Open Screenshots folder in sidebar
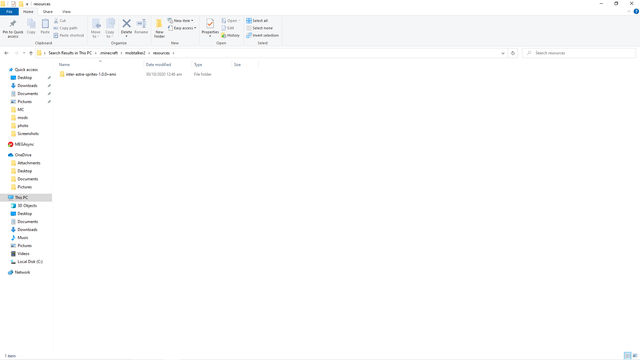The width and height of the screenshot is (640, 360). coord(28,133)
